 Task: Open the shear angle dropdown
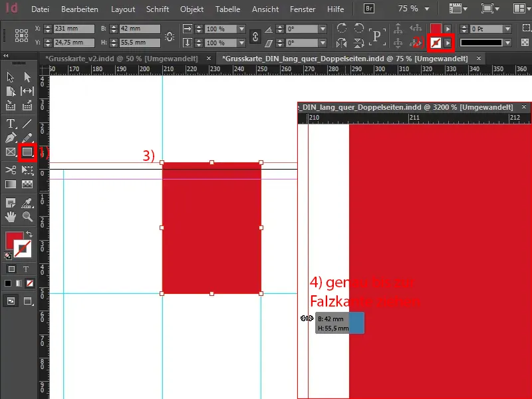(323, 43)
